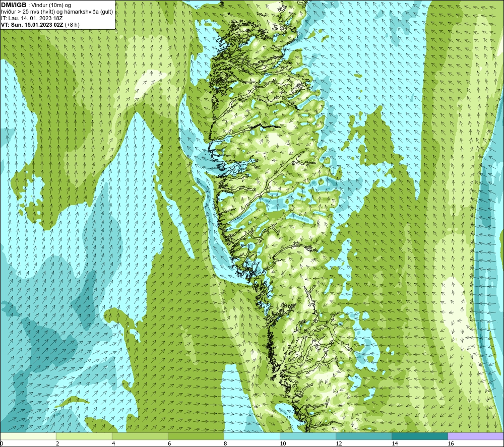The image size is (504, 447).
Task: Click the '12' scale label
Action: pos(339,443)
